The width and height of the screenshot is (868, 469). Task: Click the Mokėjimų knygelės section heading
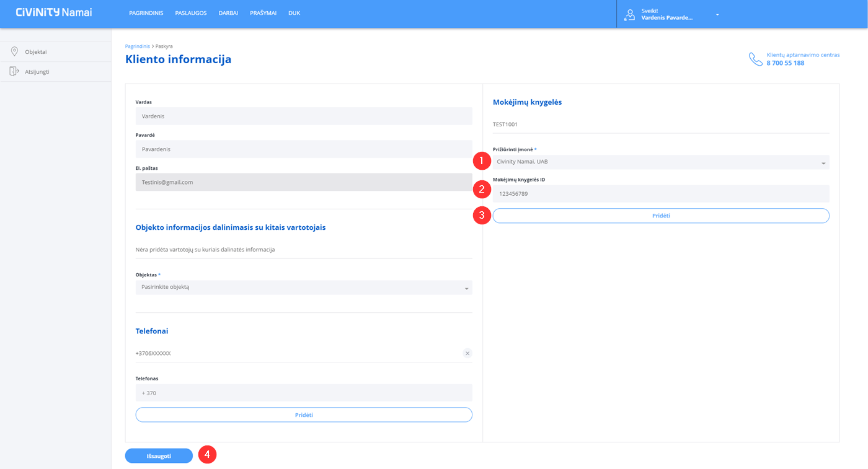(x=528, y=102)
